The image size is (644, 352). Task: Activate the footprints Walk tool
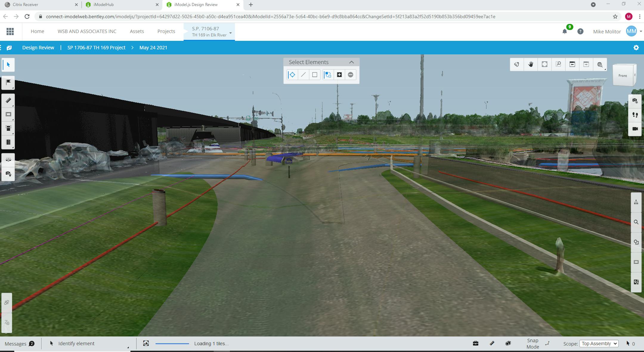[635, 115]
